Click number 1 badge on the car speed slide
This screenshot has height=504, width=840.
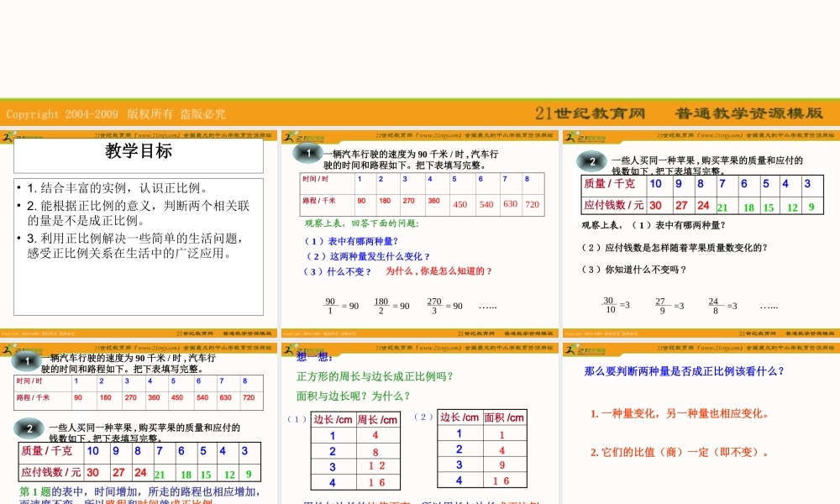point(308,153)
